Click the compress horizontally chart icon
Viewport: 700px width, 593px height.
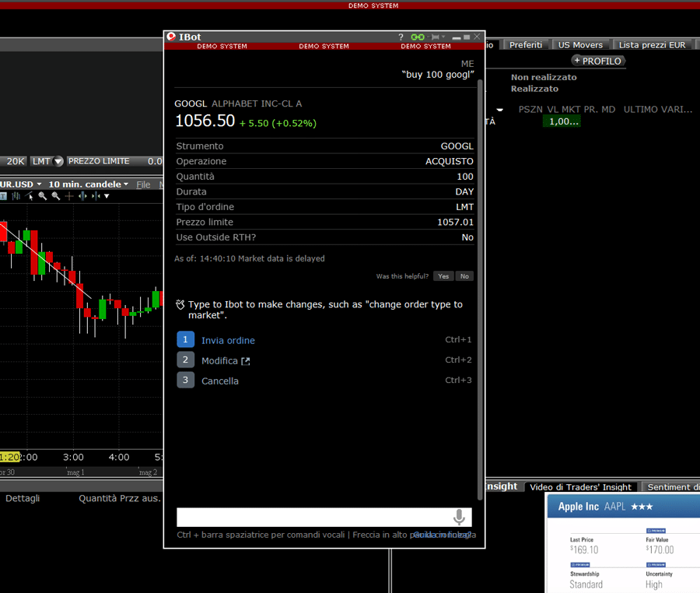point(96,196)
